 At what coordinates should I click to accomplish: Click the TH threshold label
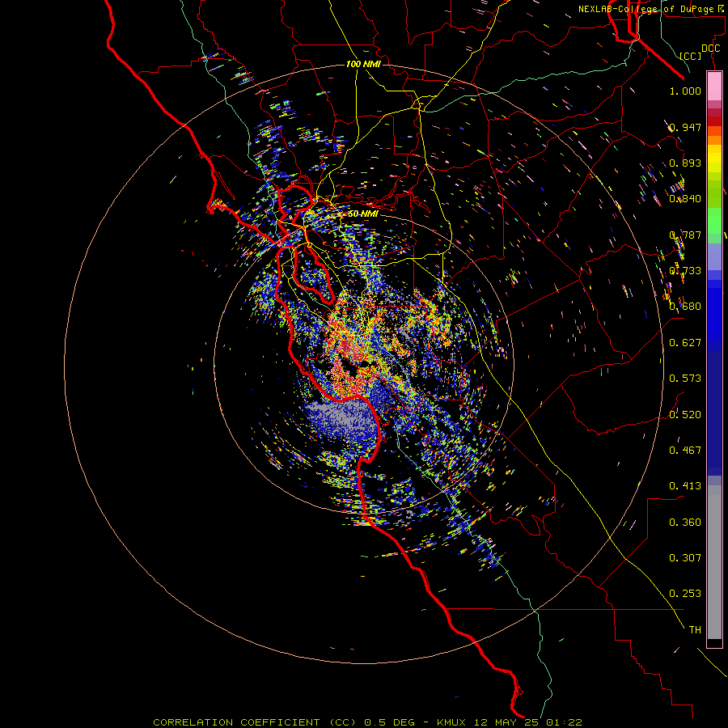[x=695, y=630]
